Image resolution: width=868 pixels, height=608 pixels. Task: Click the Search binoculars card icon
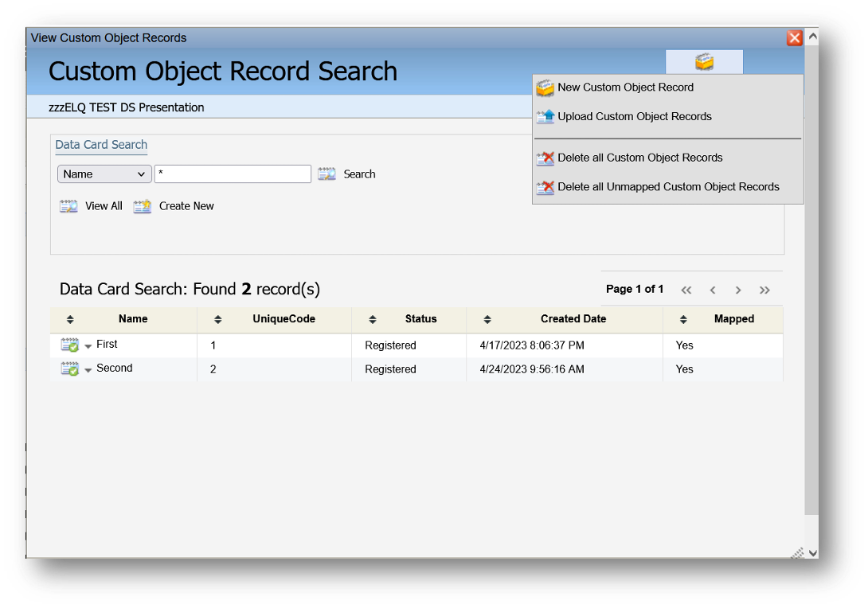pyautogui.click(x=326, y=174)
